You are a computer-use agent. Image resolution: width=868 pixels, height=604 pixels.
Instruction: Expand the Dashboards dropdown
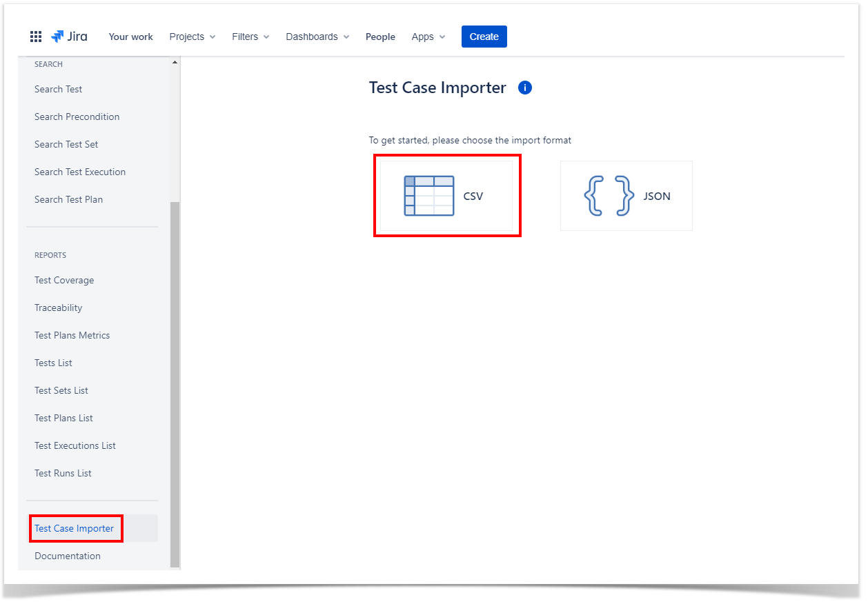pyautogui.click(x=317, y=37)
